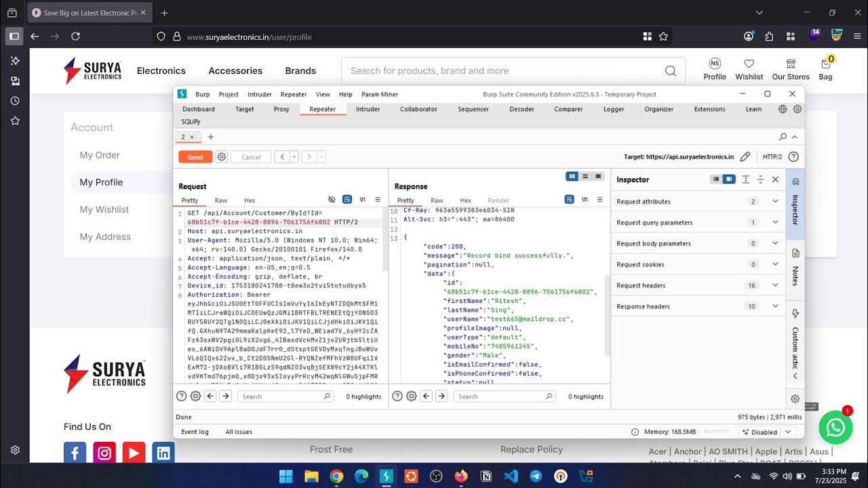Open Google Chrome from the taskbar
Image resolution: width=868 pixels, height=488 pixels.
click(x=336, y=476)
